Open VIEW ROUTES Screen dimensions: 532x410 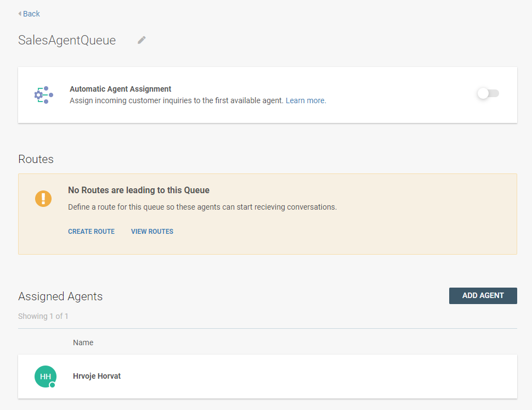tap(152, 232)
